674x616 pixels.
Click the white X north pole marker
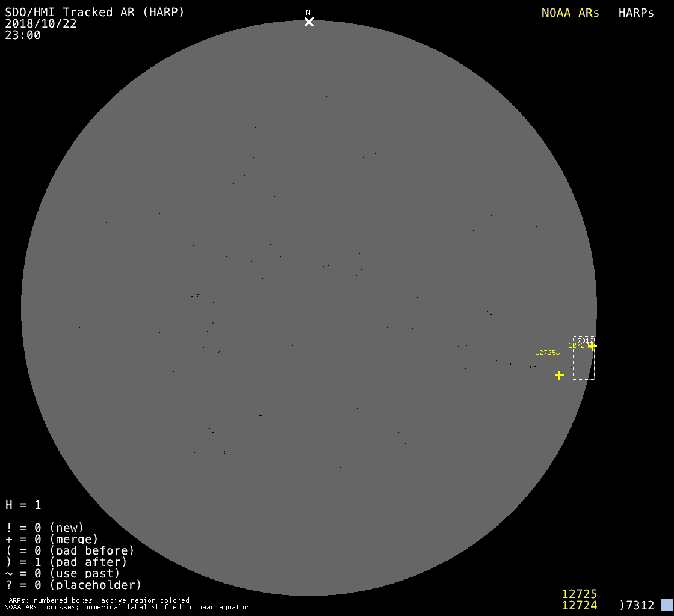[309, 22]
